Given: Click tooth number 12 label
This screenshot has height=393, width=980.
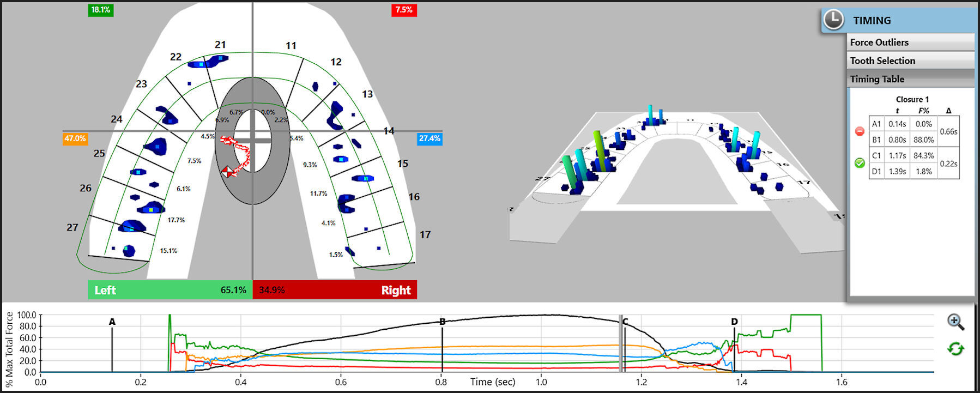Looking at the screenshot, I should [336, 62].
